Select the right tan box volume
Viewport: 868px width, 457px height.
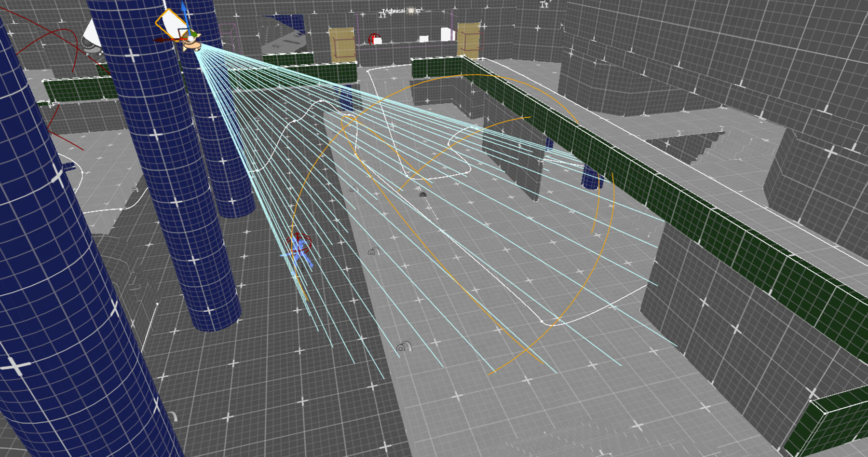click(x=468, y=40)
